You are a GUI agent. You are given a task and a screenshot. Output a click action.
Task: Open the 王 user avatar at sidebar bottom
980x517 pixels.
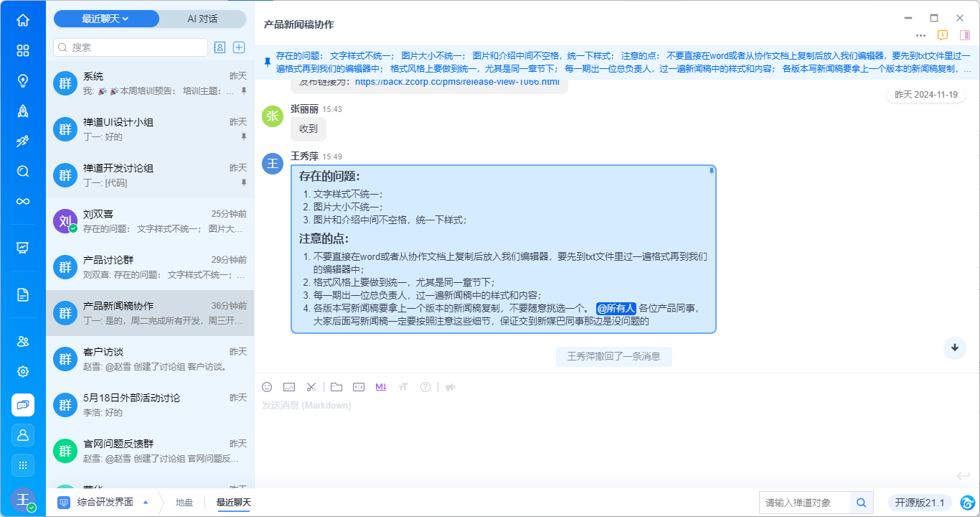[x=23, y=499]
